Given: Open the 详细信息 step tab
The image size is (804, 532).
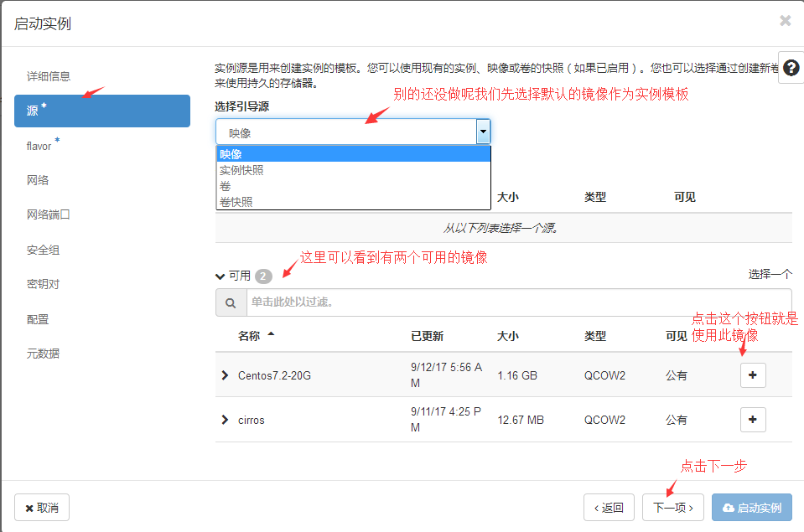Looking at the screenshot, I should (49, 75).
